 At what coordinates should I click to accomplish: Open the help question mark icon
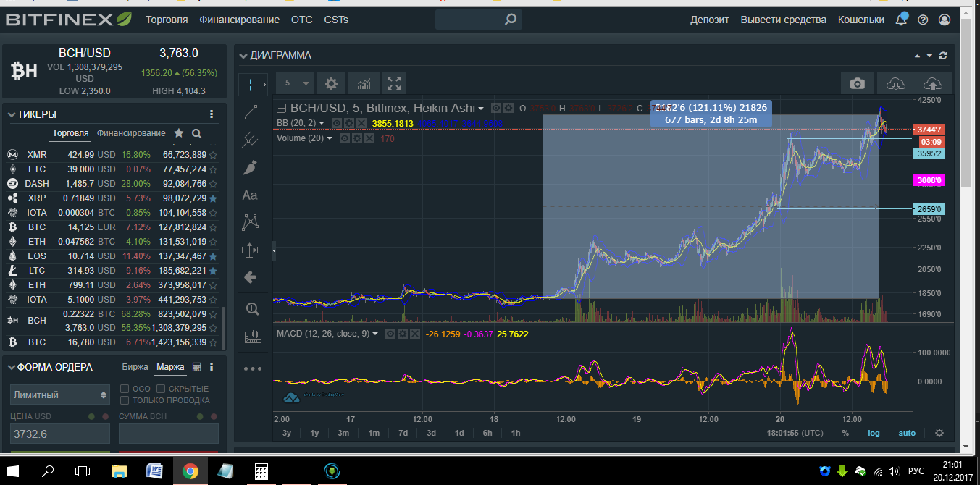pyautogui.click(x=923, y=20)
